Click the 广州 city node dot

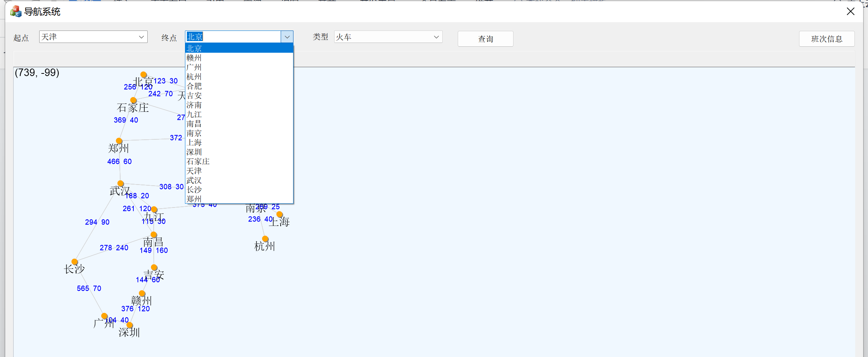point(104,316)
